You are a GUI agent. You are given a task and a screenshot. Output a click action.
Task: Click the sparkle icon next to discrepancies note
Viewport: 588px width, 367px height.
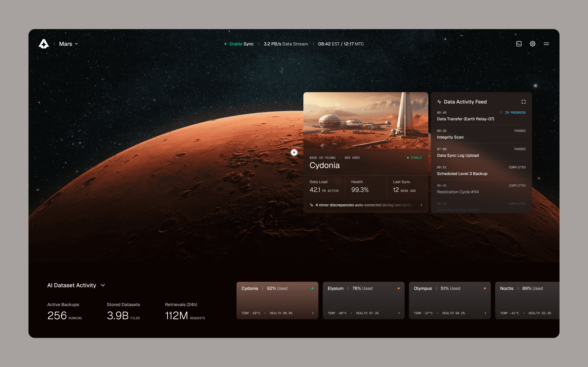311,205
